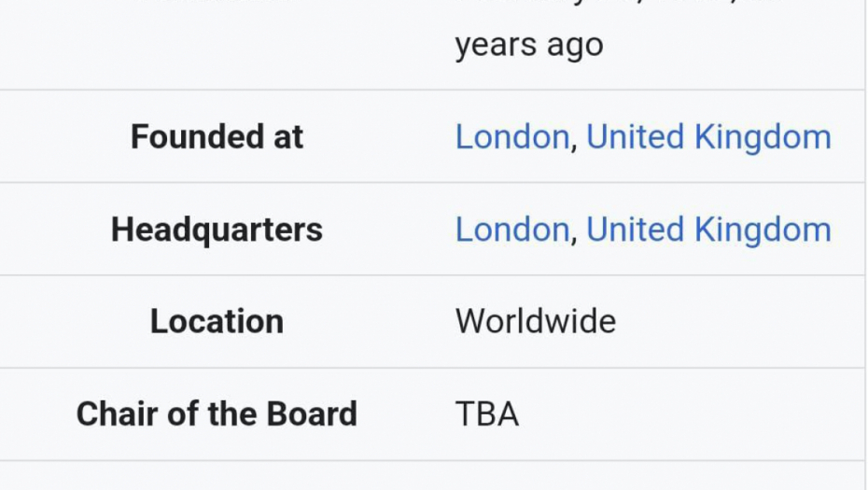The width and height of the screenshot is (868, 490).
Task: Follow United Kingdom link in Headquarters row
Action: point(708,230)
